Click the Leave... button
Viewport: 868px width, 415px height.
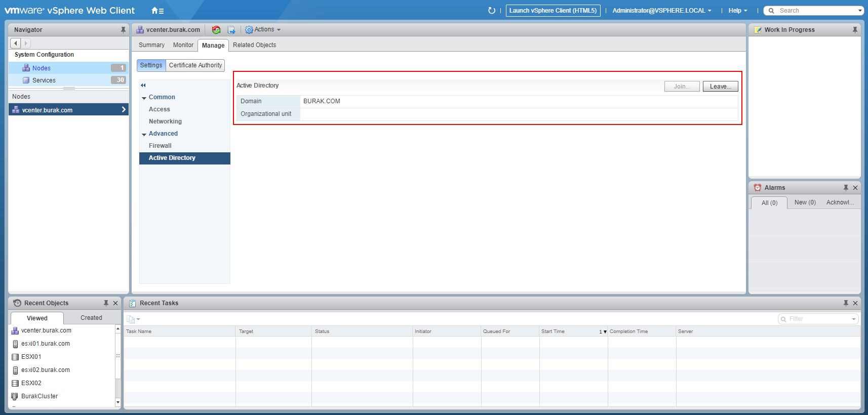click(x=720, y=87)
